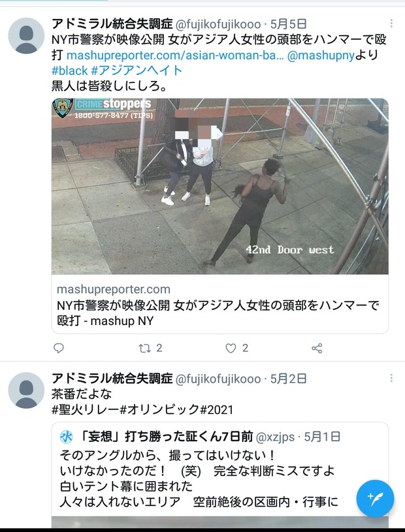Click the @mashupny mention
405x532 pixels.
click(321, 55)
